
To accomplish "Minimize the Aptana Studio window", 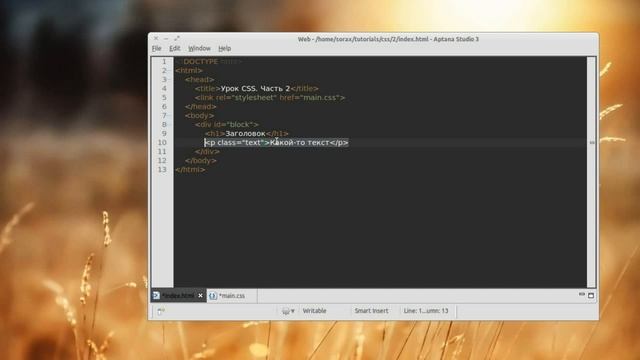I will point(166,38).
